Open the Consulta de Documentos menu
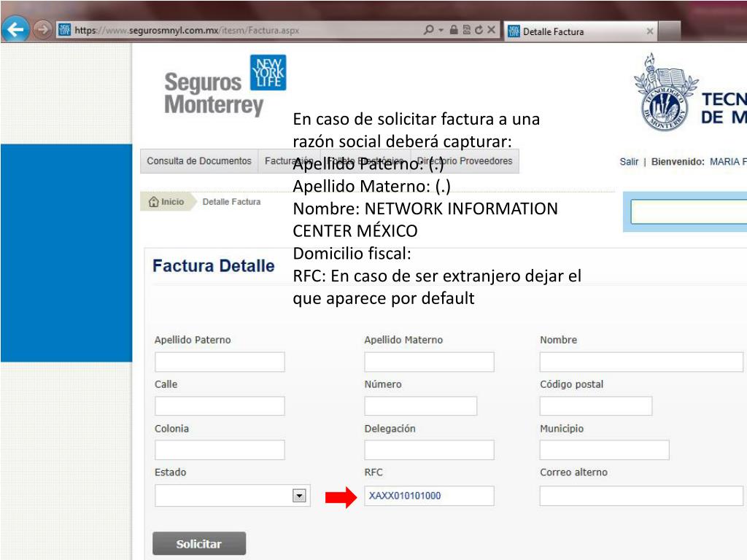The height and width of the screenshot is (560, 747). (199, 161)
